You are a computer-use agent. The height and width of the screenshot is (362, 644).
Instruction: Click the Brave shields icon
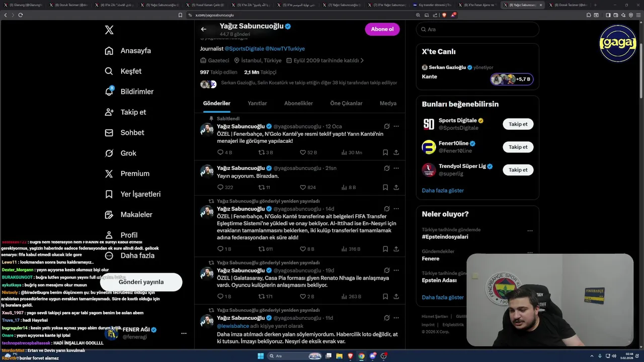tap(444, 15)
